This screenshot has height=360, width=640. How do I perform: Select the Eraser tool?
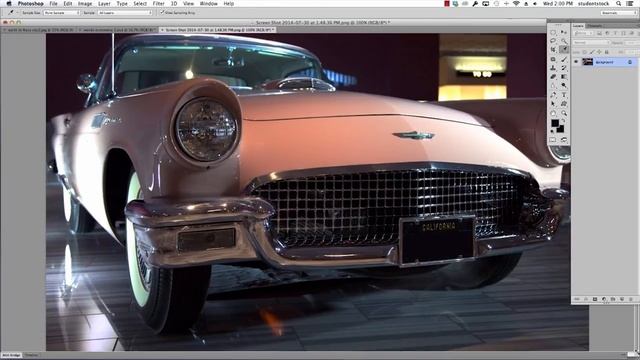[x=553, y=76]
